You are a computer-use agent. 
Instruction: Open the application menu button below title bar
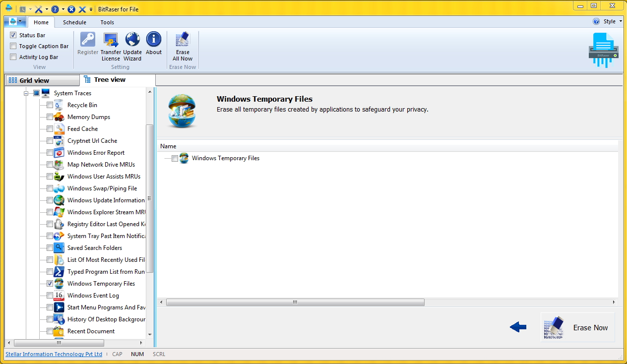(15, 22)
